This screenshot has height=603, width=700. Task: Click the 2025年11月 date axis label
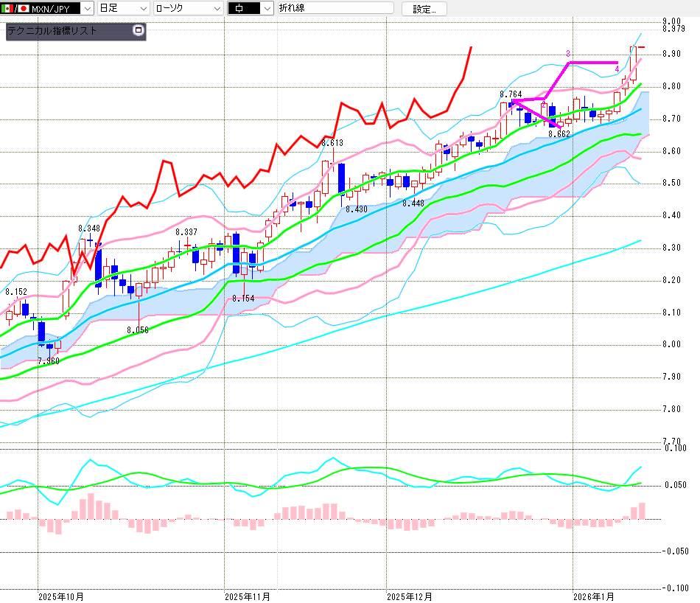coord(248,596)
